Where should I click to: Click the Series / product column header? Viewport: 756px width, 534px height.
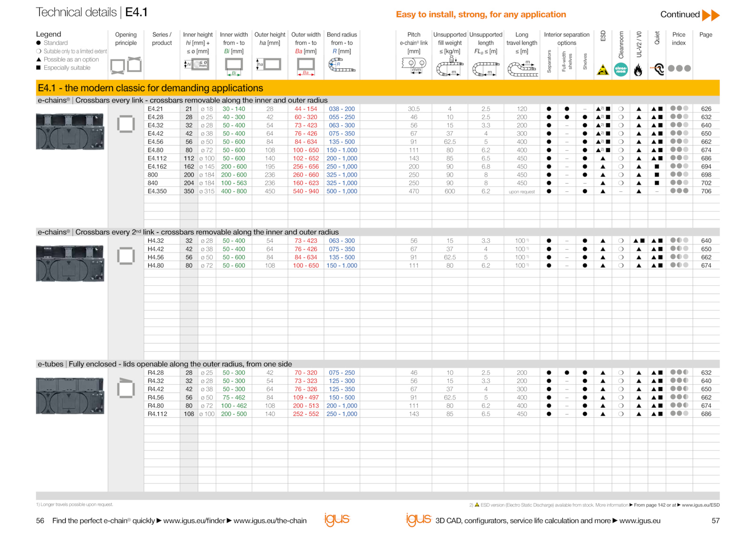tap(162, 39)
